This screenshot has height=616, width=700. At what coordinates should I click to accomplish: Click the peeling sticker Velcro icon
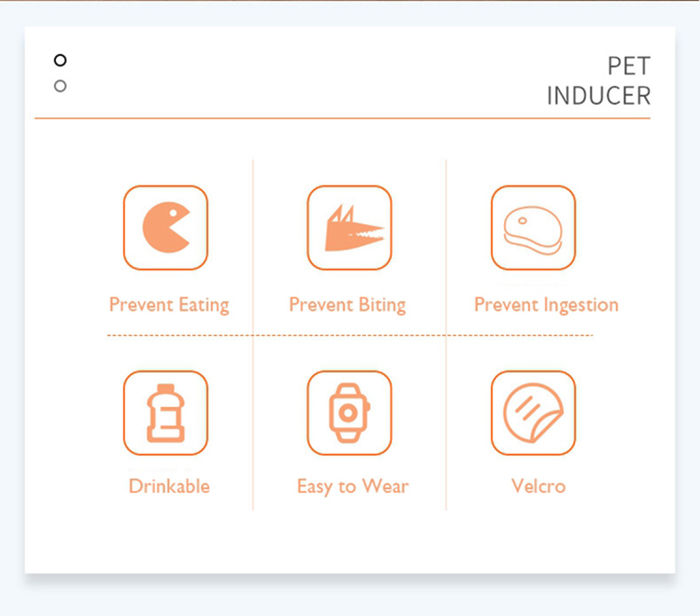[x=533, y=412]
